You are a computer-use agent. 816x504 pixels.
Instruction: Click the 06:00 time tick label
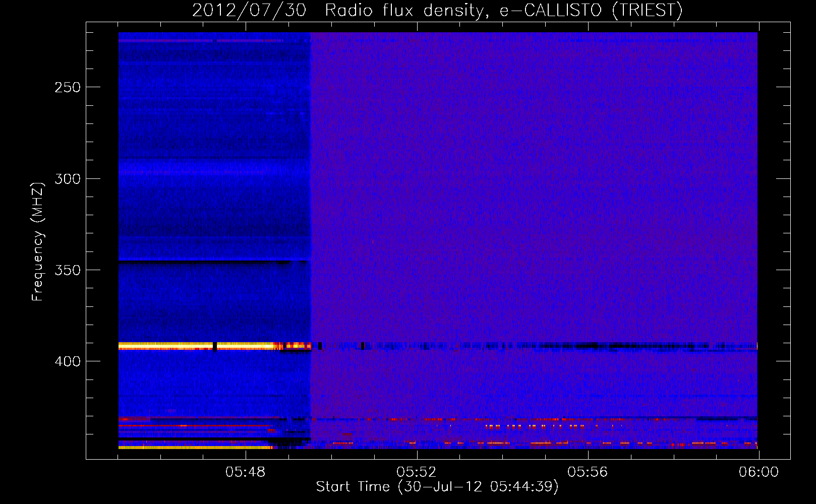point(759,472)
